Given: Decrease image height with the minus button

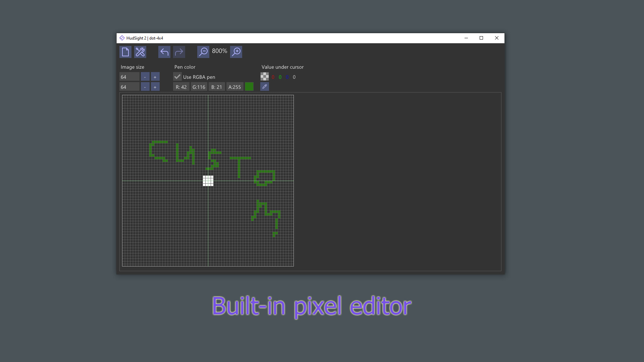Looking at the screenshot, I should pyautogui.click(x=145, y=87).
